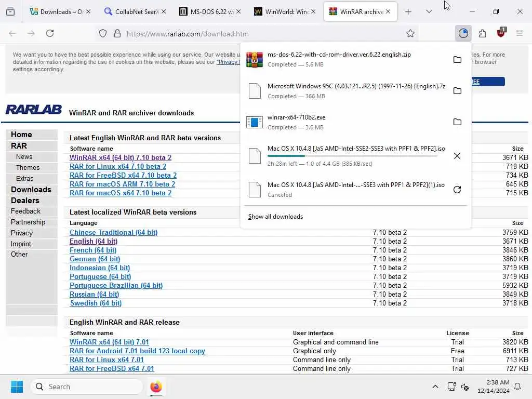Open Windows Start menu
The height and width of the screenshot is (399, 532).
click(17, 387)
